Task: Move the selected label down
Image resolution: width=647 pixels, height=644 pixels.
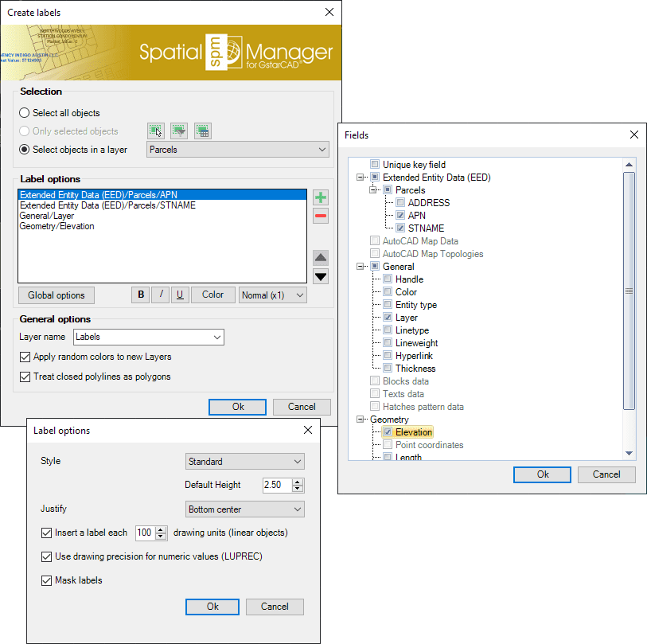Action: pyautogui.click(x=320, y=276)
